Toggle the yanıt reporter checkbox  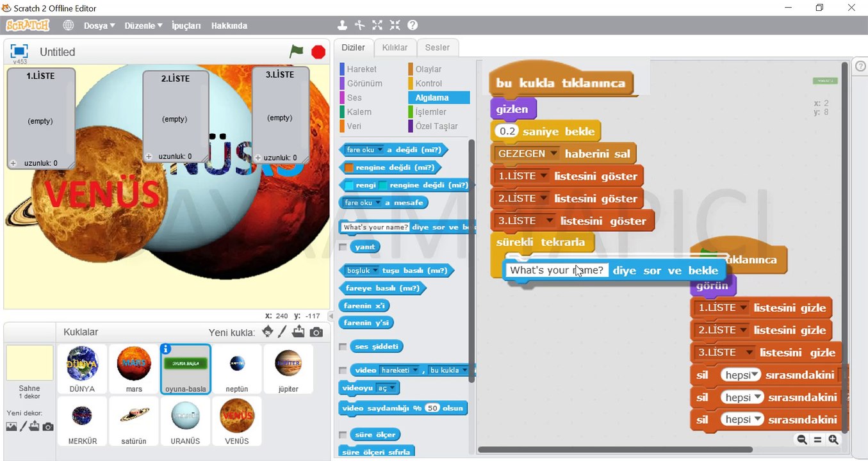[x=343, y=247]
